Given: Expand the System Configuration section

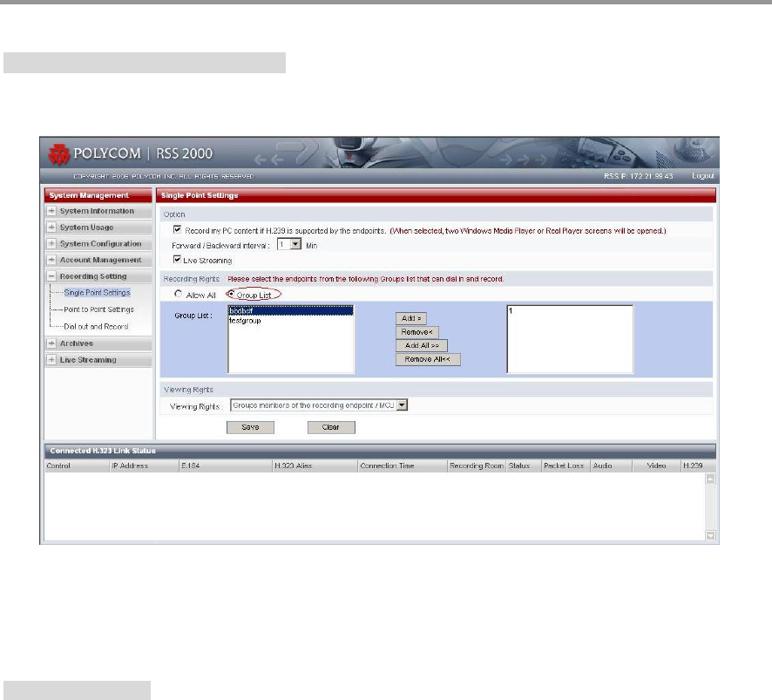Looking at the screenshot, I should 51,243.
